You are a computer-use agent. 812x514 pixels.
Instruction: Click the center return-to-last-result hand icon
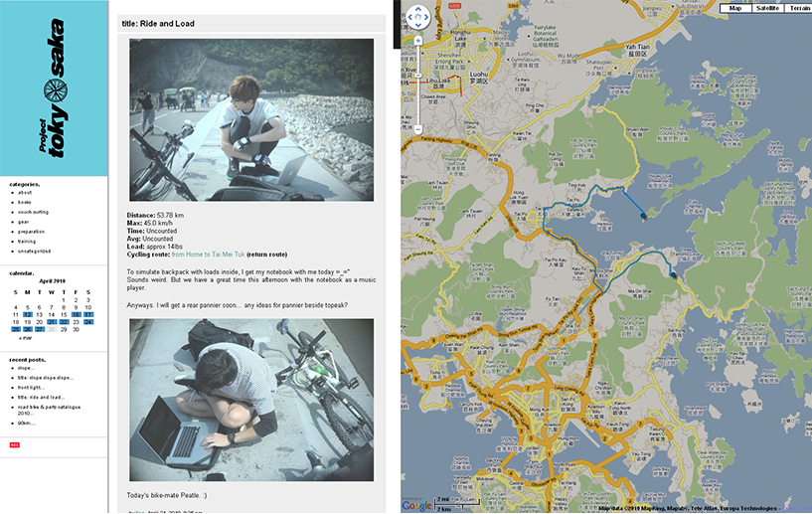tap(417, 17)
